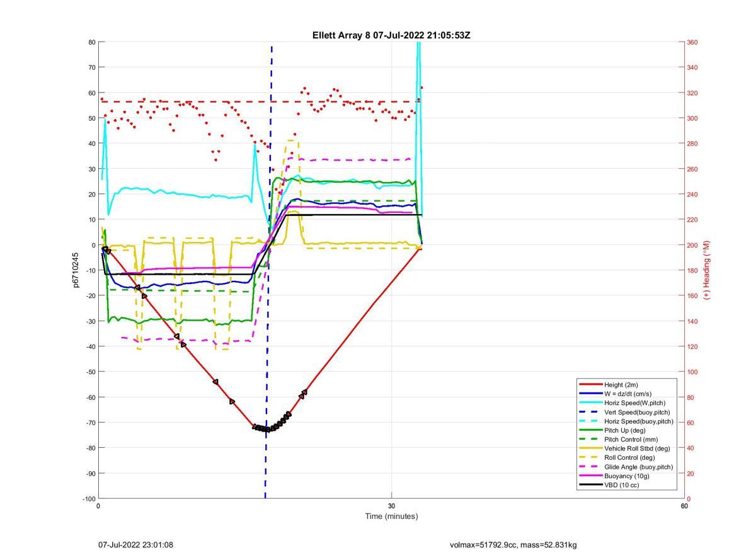
Task: Click left axis tick label '-90'
Action: coord(91,473)
